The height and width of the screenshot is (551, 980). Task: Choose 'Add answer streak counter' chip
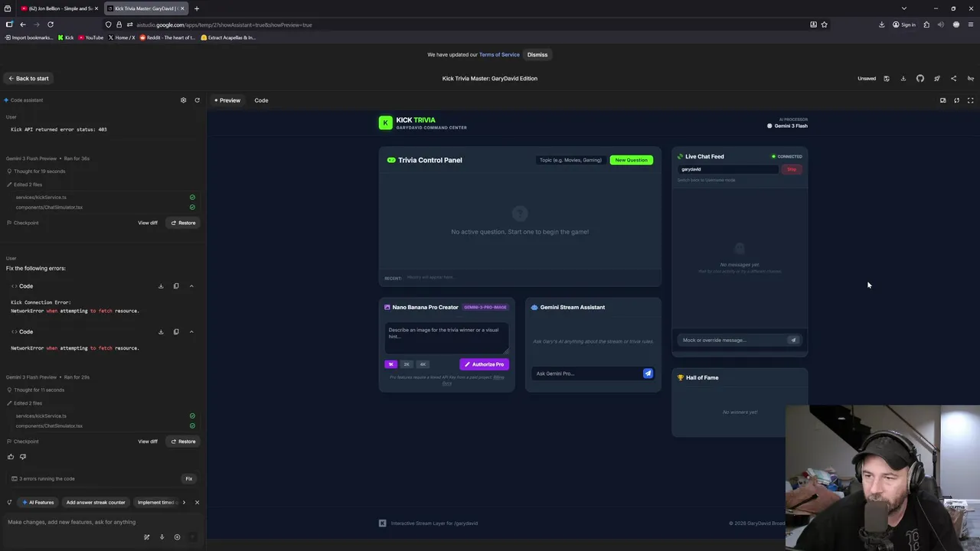pyautogui.click(x=96, y=503)
